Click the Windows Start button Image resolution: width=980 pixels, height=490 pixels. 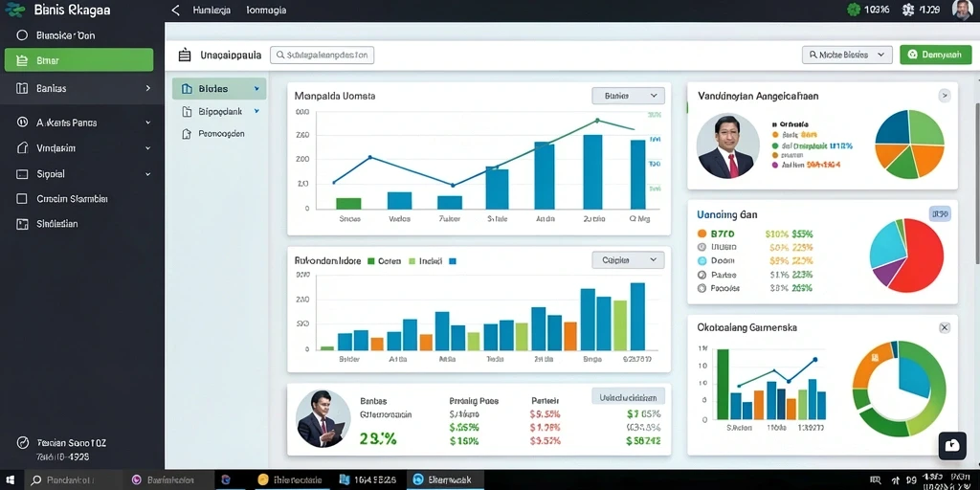[x=11, y=480]
